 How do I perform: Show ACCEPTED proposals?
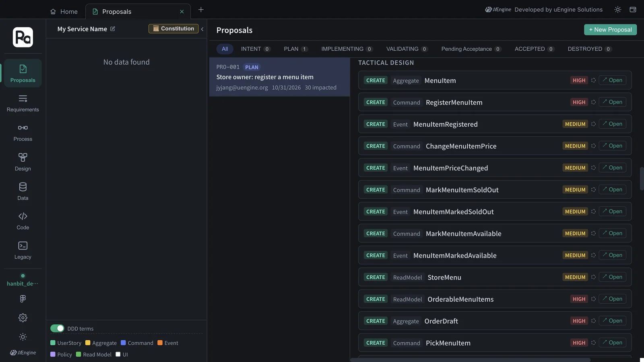(535, 49)
